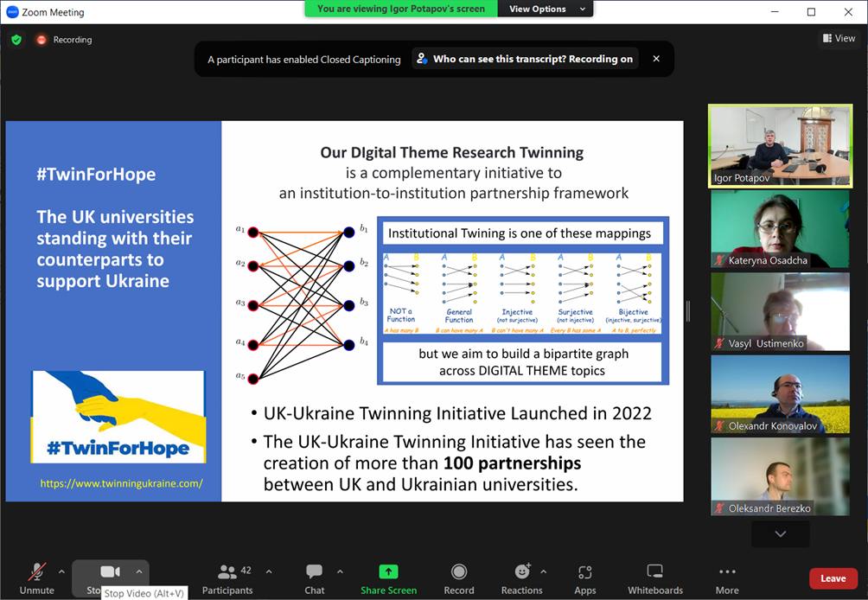
Task: Expand the chevron next to Participants count
Action: point(269,571)
